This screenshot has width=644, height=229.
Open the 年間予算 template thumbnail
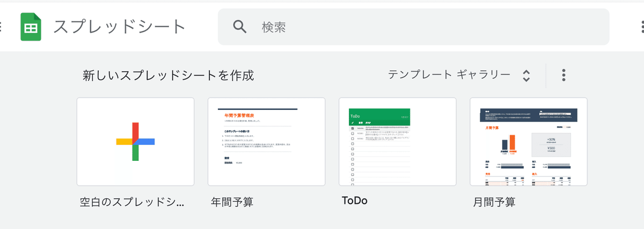(266, 142)
